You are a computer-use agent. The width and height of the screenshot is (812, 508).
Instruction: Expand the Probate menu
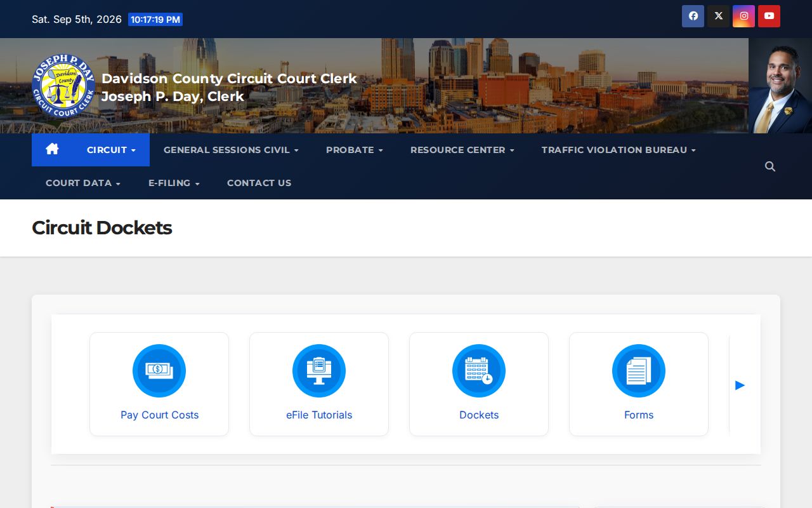[354, 150]
